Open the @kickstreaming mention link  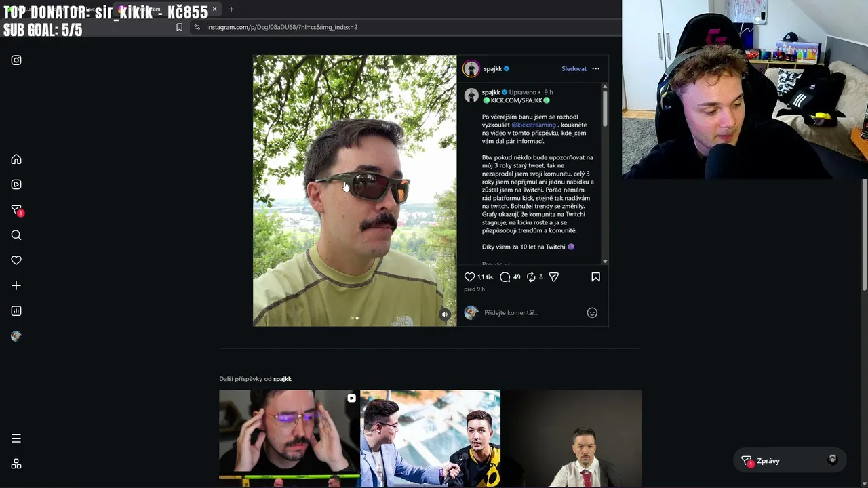[x=534, y=125]
